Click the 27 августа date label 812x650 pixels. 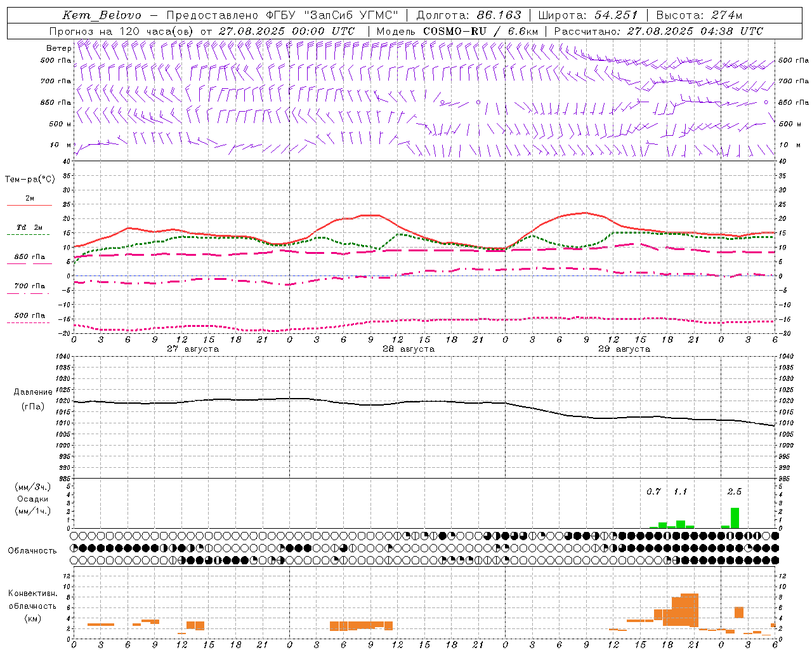click(193, 349)
